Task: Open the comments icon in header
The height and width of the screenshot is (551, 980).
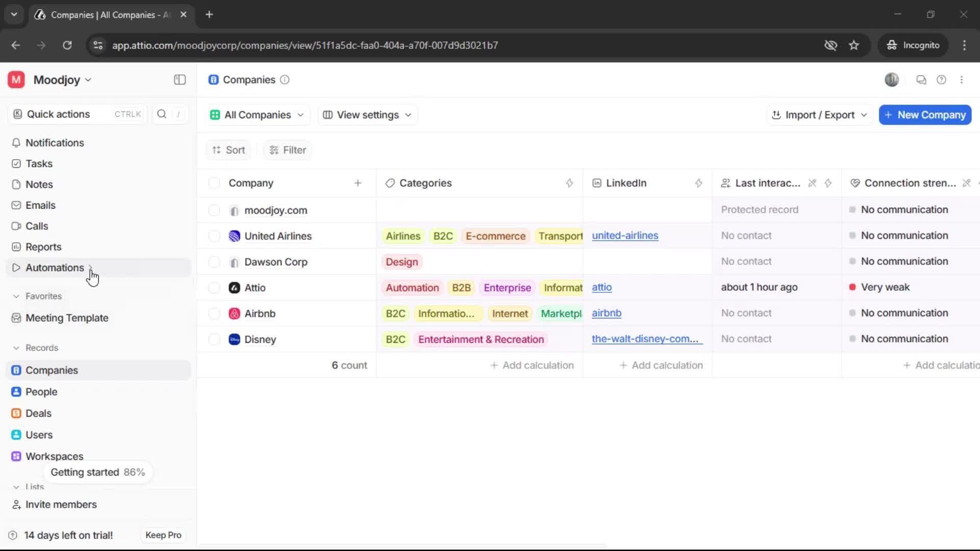Action: pyautogui.click(x=921, y=80)
